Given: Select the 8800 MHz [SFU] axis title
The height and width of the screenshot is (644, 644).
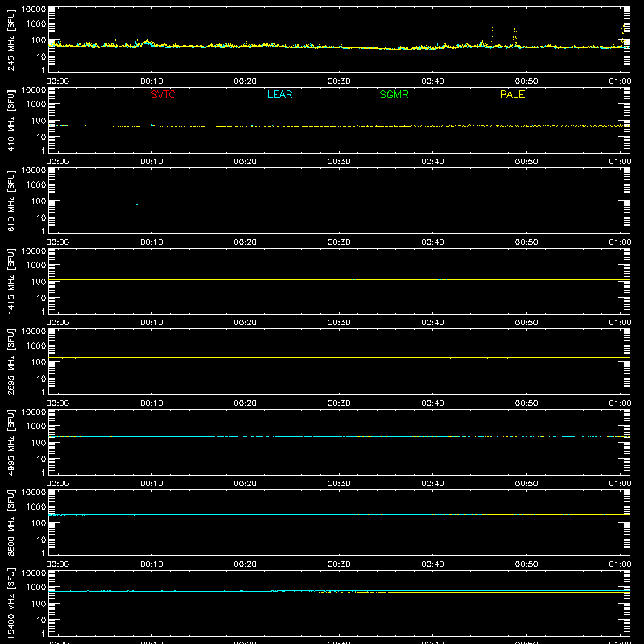Looking at the screenshot, I should (x=11, y=522).
